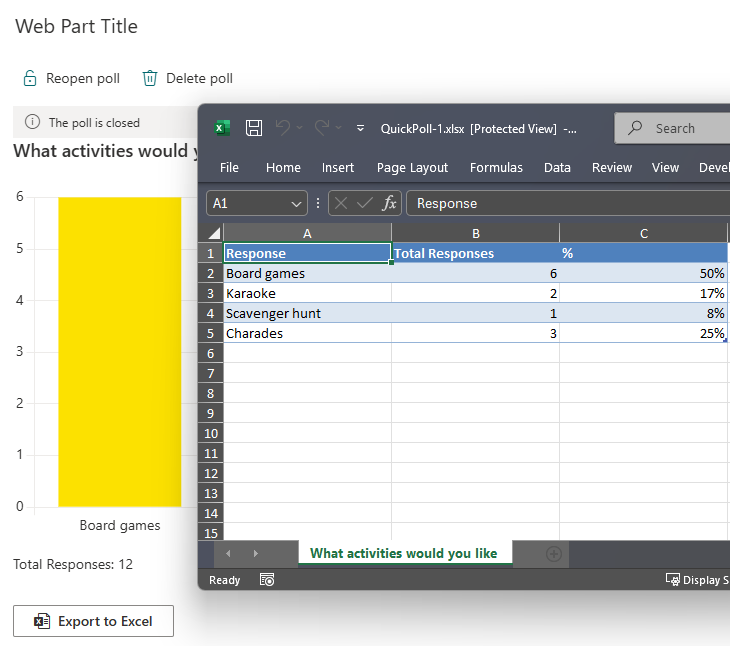Click the Enter checkmark in formula bar
The image size is (730, 646).
pos(365,203)
